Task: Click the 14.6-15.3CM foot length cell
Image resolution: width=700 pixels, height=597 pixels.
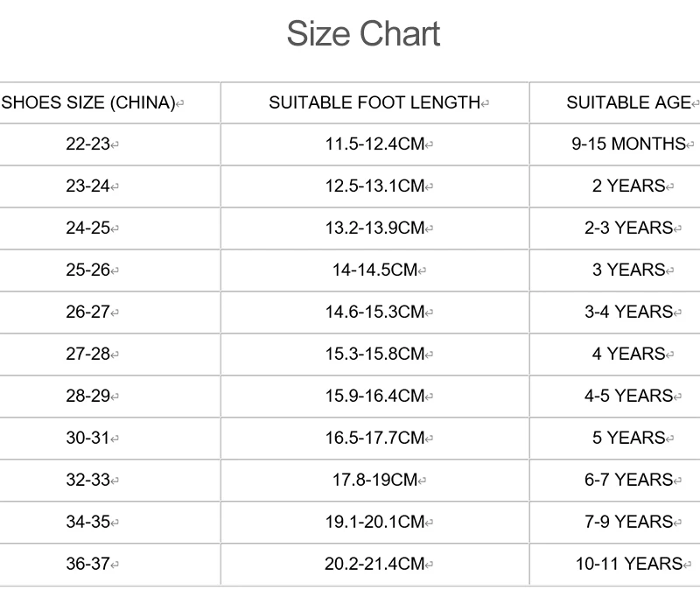Action: tap(374, 312)
